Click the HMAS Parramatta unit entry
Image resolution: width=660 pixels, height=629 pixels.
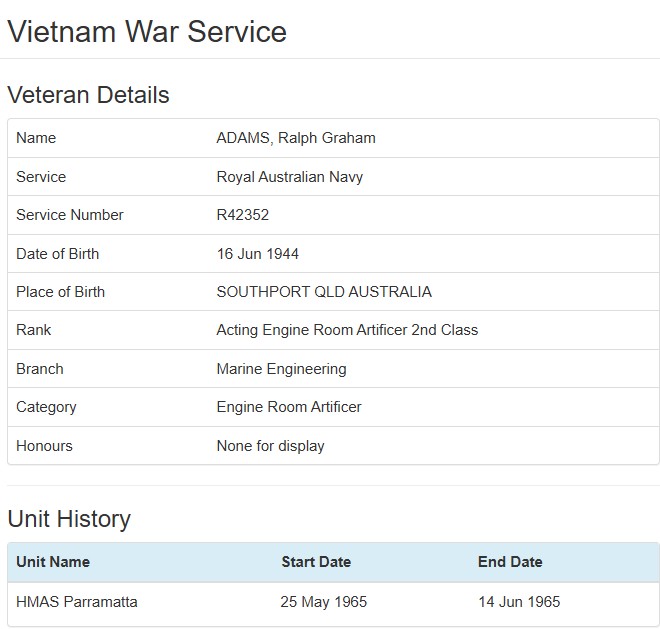coord(77,602)
